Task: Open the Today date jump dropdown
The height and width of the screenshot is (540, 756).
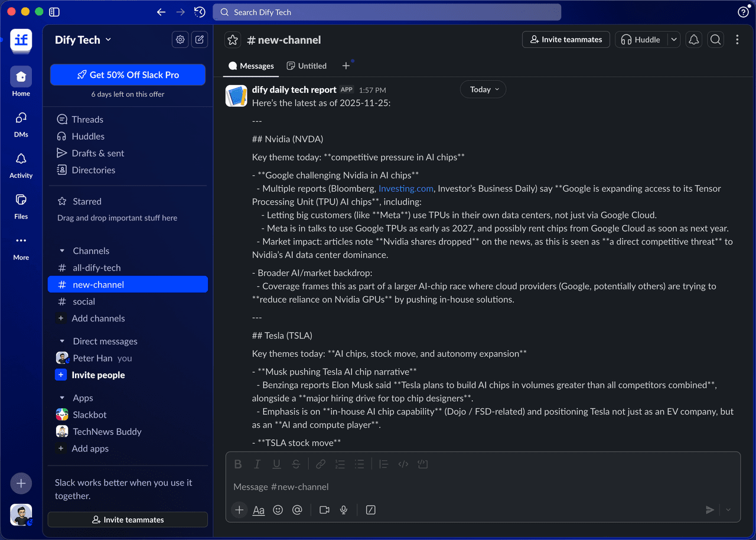Action: tap(483, 89)
